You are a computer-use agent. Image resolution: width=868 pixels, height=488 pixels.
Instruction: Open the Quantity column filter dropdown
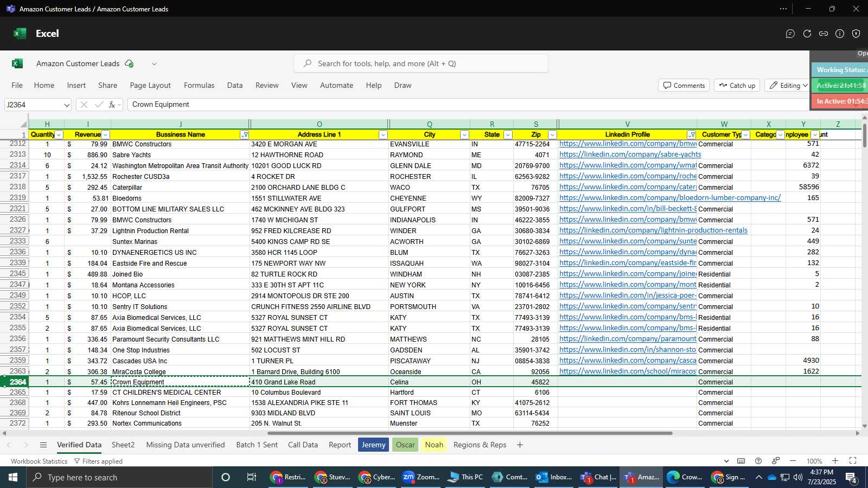tap(59, 134)
